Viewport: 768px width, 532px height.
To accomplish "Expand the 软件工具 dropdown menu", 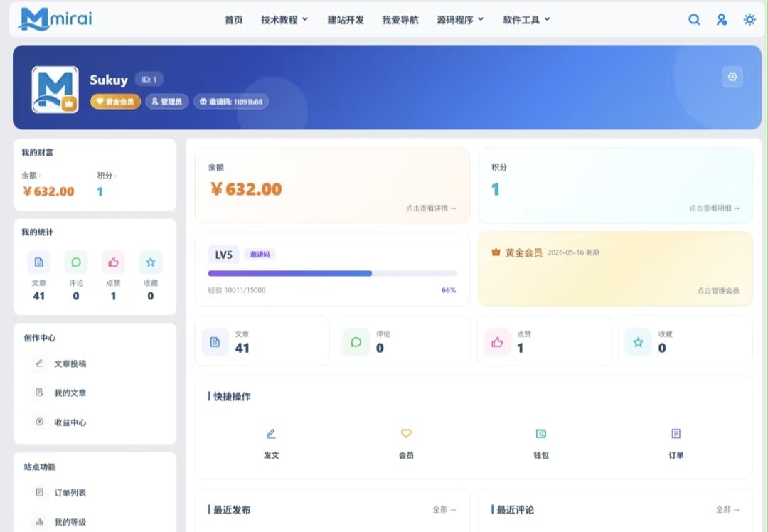I will [526, 20].
